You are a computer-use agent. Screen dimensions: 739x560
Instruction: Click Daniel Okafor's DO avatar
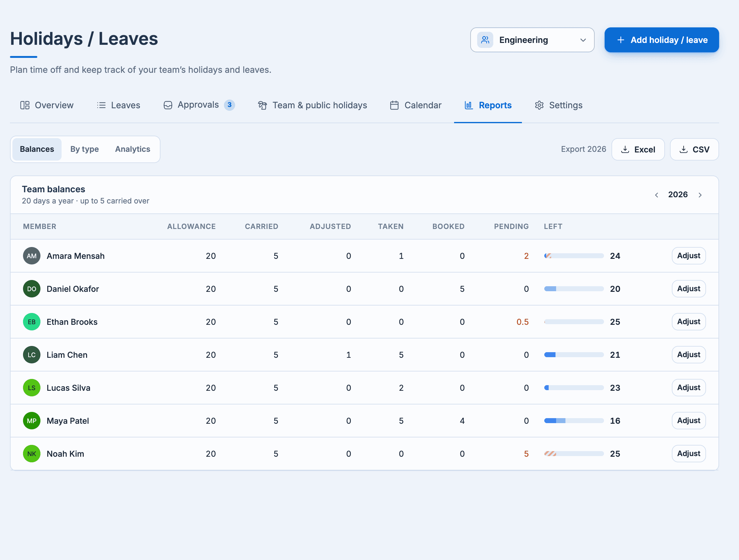(x=32, y=289)
